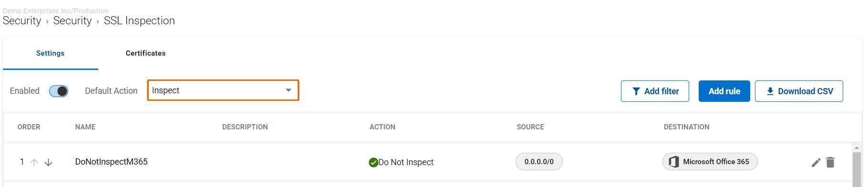Move rule 1 down with the arrow
Viewport: 868px width, 187px height.
point(48,162)
